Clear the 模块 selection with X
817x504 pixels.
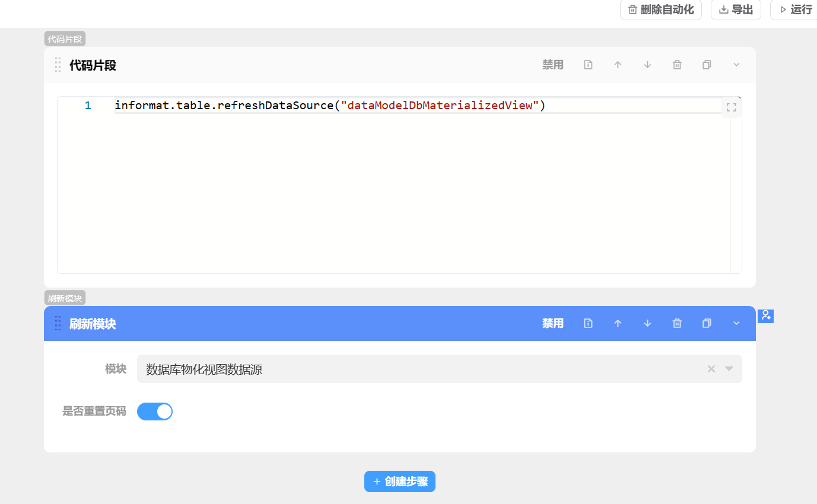711,369
